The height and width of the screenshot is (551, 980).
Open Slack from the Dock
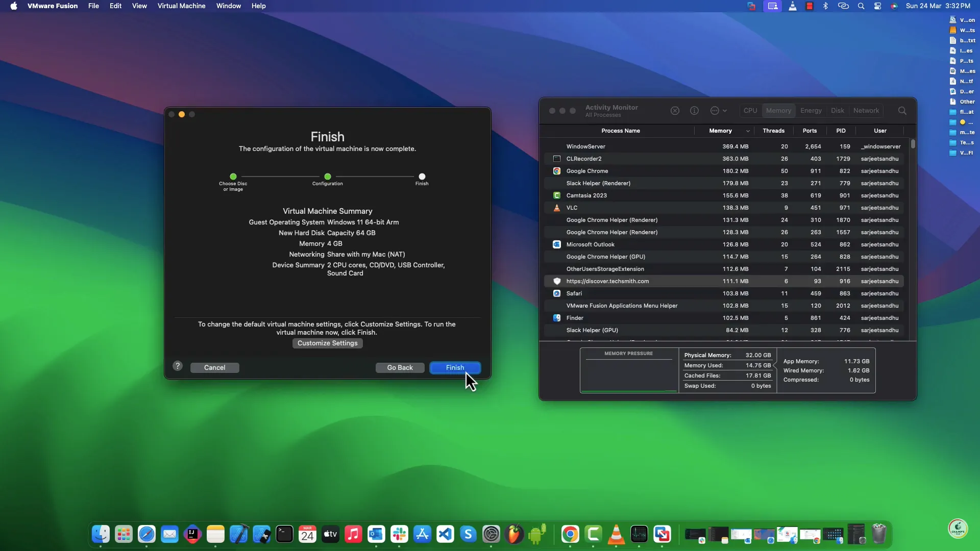399,534
